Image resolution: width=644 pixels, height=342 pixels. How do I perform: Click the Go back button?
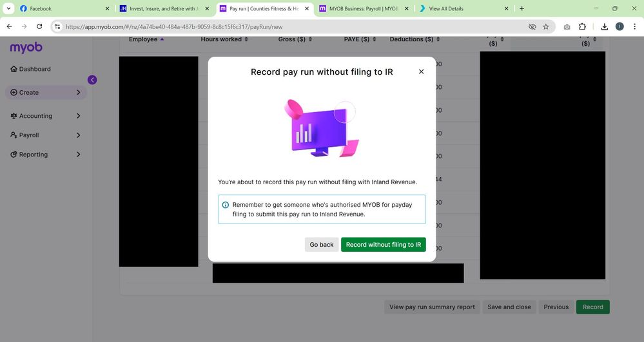(321, 245)
